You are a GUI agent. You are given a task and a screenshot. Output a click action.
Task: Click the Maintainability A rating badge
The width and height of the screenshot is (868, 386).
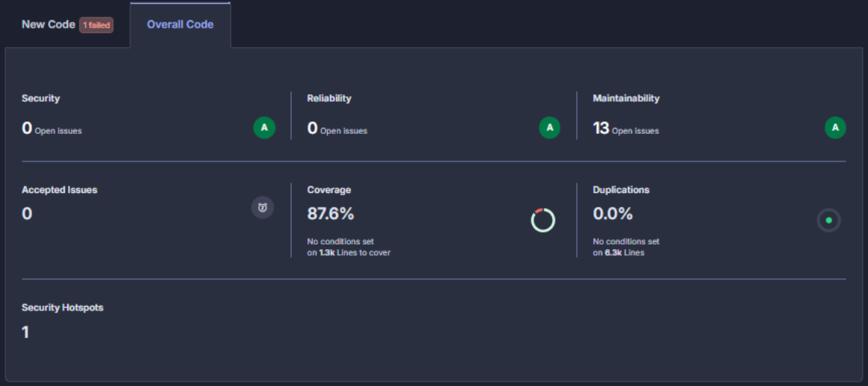[x=835, y=128]
